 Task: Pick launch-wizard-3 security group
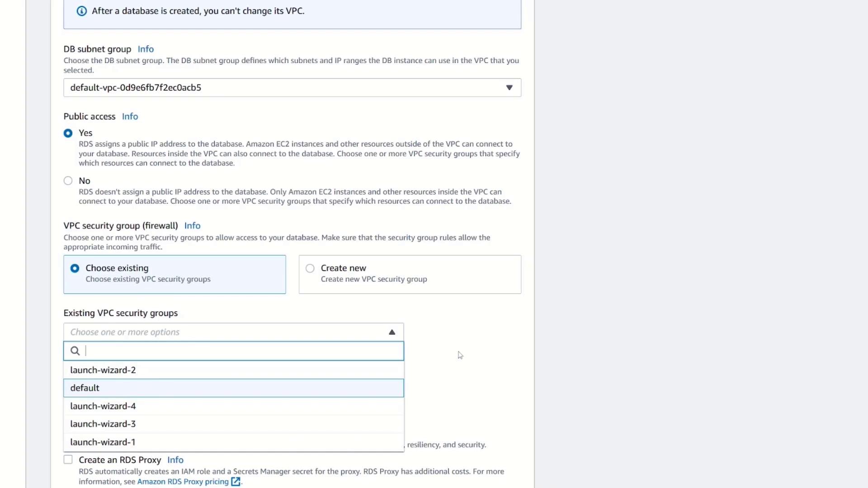[103, 424]
